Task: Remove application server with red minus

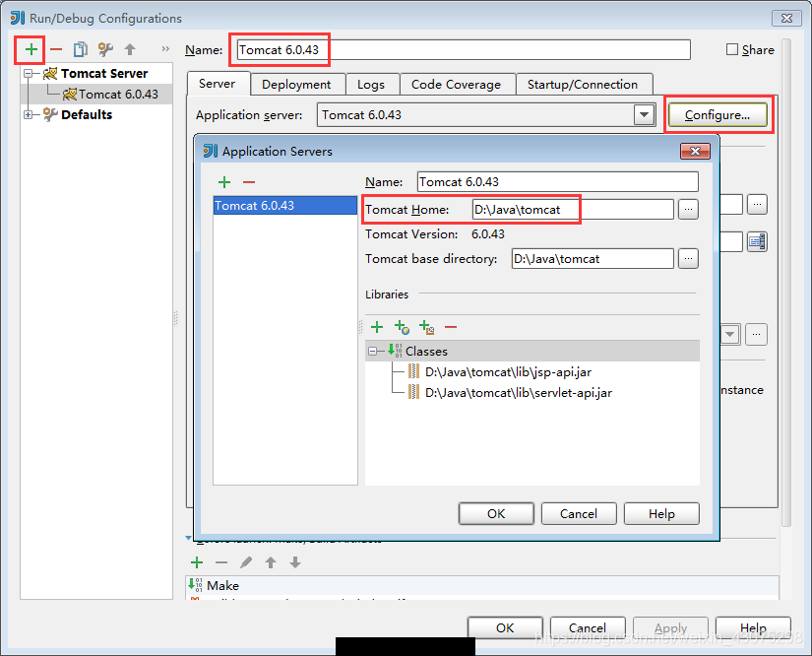Action: (x=249, y=182)
